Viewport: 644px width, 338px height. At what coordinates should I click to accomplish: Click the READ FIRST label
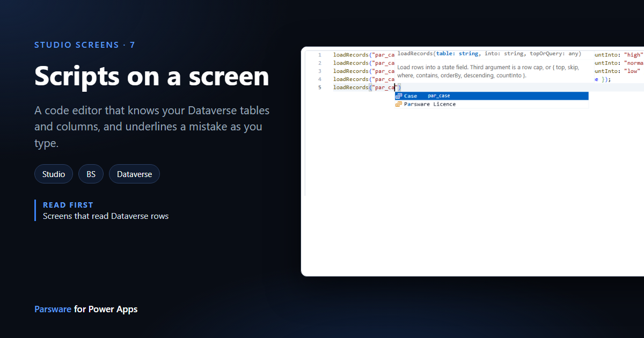pyautogui.click(x=68, y=205)
